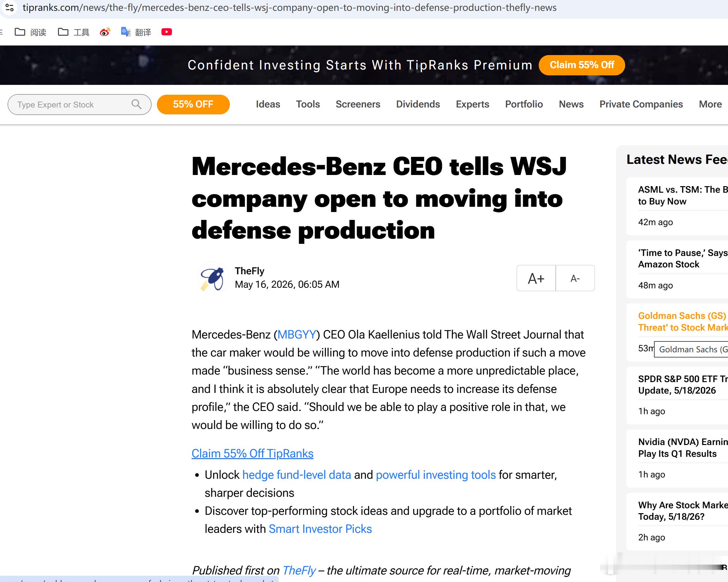728x582 pixels.
Task: Open the Screeners menu
Action: pos(358,104)
